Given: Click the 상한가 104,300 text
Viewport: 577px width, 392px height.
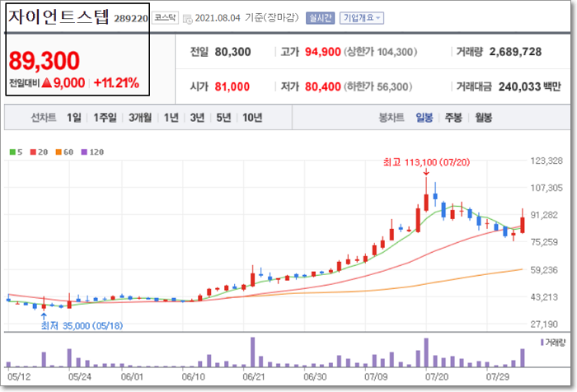Looking at the screenshot, I should tap(381, 52).
